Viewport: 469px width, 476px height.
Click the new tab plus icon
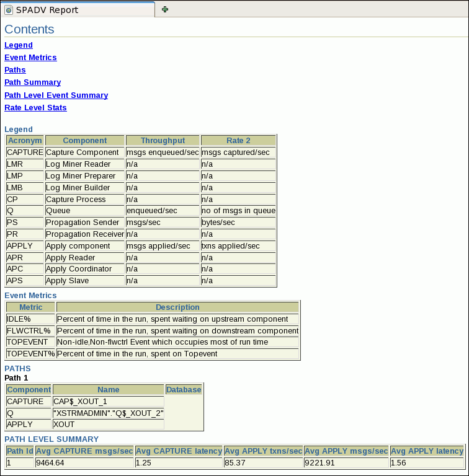coord(164,9)
